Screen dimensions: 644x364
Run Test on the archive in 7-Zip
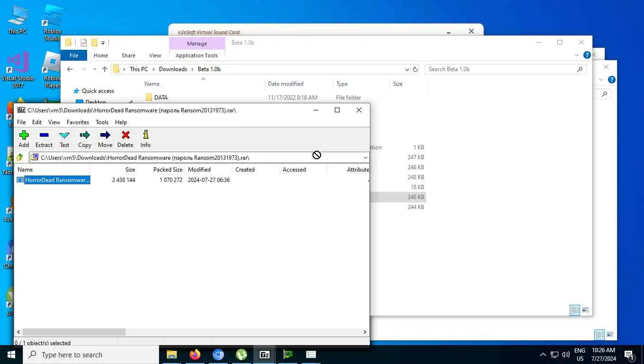click(64, 139)
